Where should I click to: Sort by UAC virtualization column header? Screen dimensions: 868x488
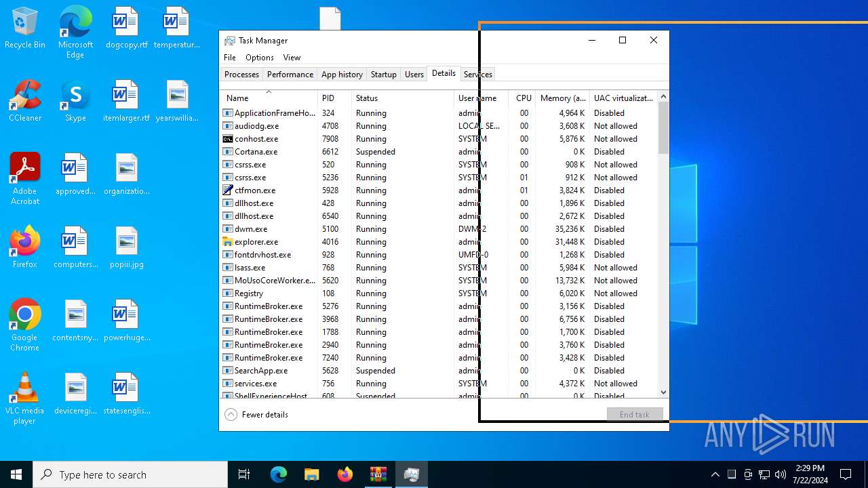(x=623, y=98)
